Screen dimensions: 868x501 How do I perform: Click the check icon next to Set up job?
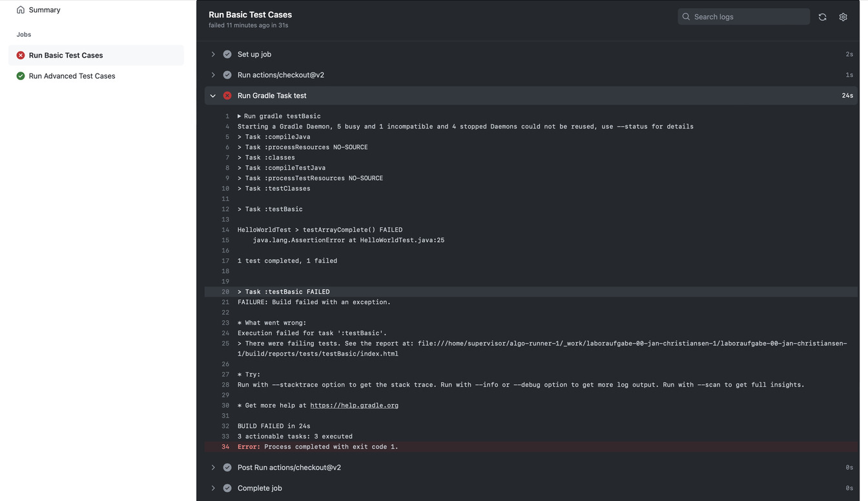click(227, 54)
